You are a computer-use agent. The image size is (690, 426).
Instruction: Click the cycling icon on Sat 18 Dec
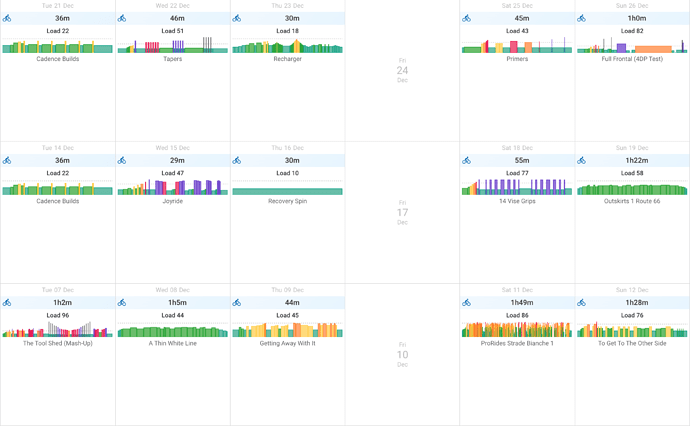point(466,161)
